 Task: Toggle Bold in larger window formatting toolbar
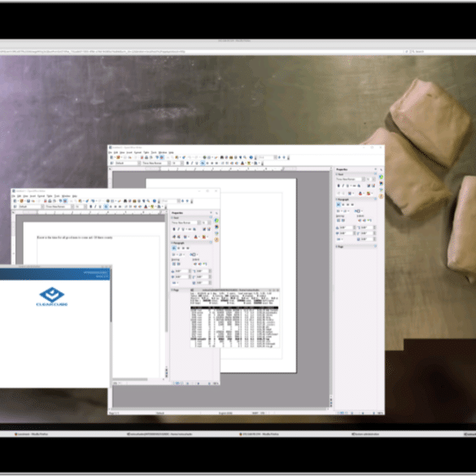(x=188, y=163)
